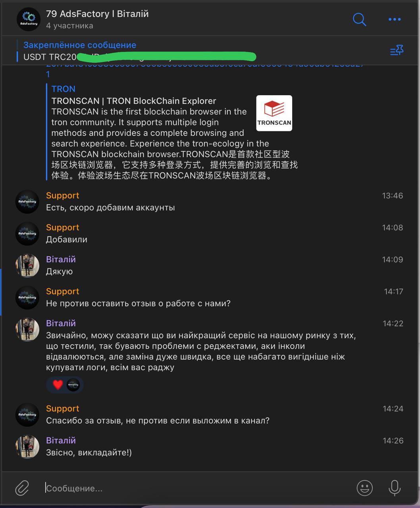Click the red heart reaction
Viewport: 420px width, 508px height.
click(x=58, y=385)
